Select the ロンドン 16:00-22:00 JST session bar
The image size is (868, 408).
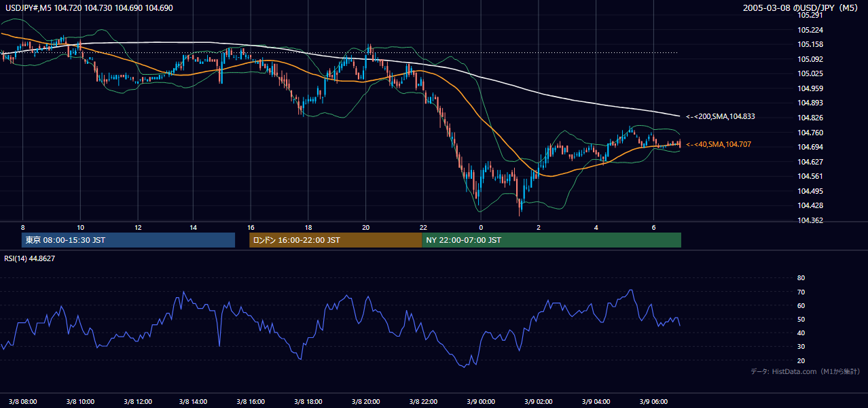tap(336, 240)
